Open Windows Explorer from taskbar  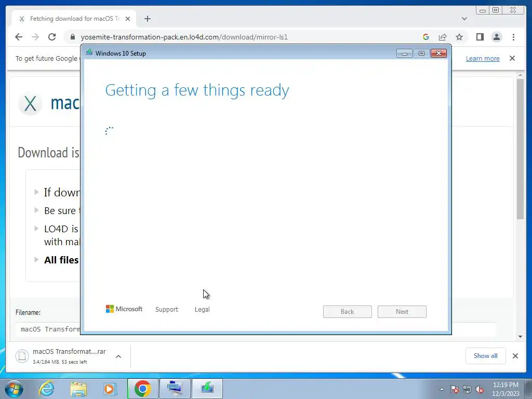click(79, 389)
